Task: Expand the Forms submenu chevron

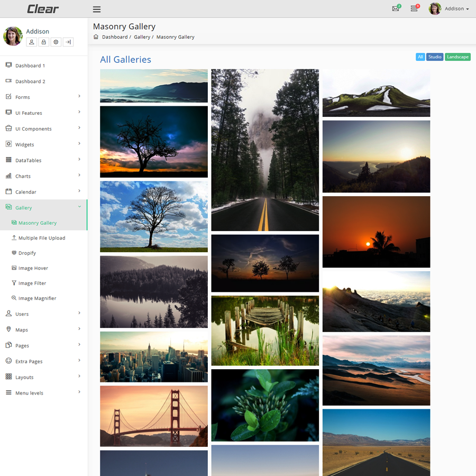Action: pyautogui.click(x=79, y=96)
